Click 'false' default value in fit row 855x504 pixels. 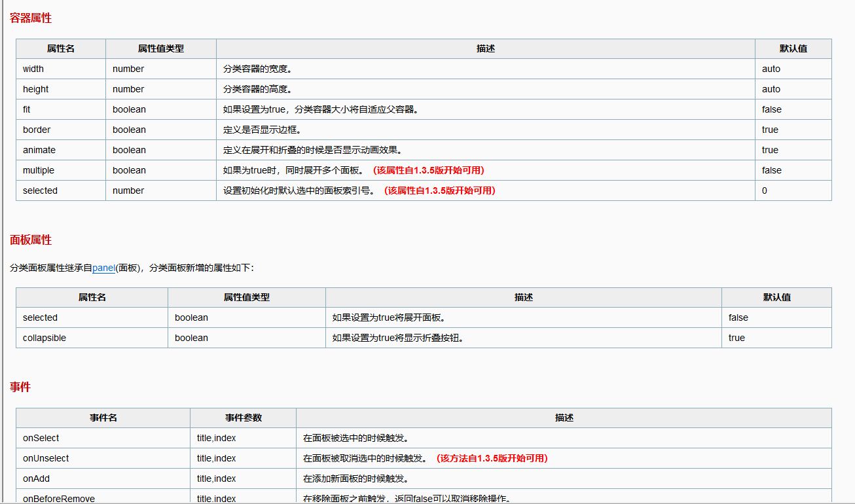pyautogui.click(x=772, y=109)
